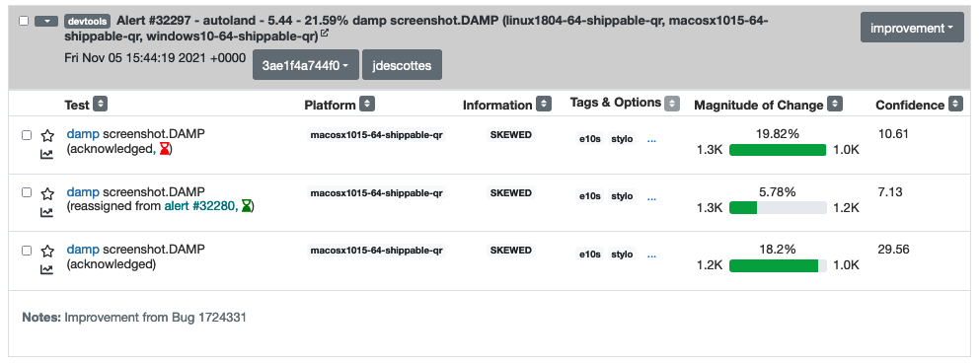Expand the 3ae1f4a744f0 revision dropdown
Screen dimensions: 980x364
pos(306,65)
